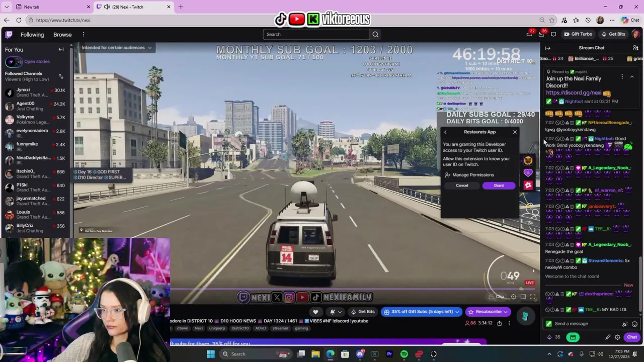The height and width of the screenshot is (362, 644).
Task: Open the red Restaurats extension icon
Action: tap(528, 185)
